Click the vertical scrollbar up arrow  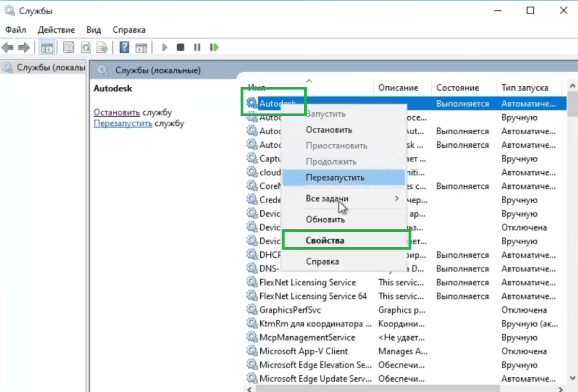pos(572,86)
